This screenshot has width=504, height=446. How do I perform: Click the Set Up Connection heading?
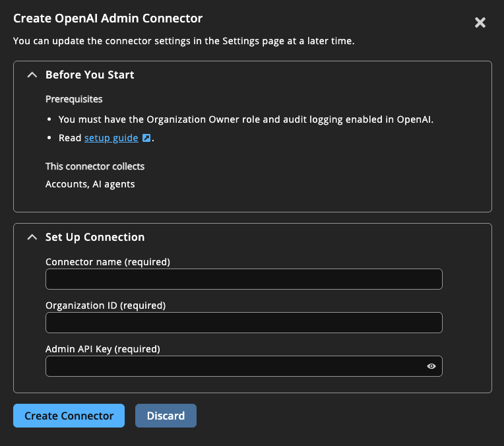pos(95,238)
